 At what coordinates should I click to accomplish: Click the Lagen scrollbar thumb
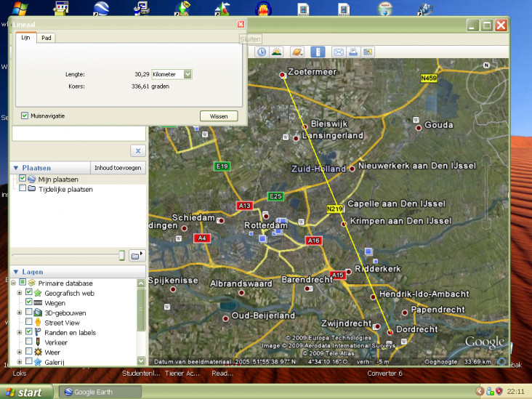point(141,310)
